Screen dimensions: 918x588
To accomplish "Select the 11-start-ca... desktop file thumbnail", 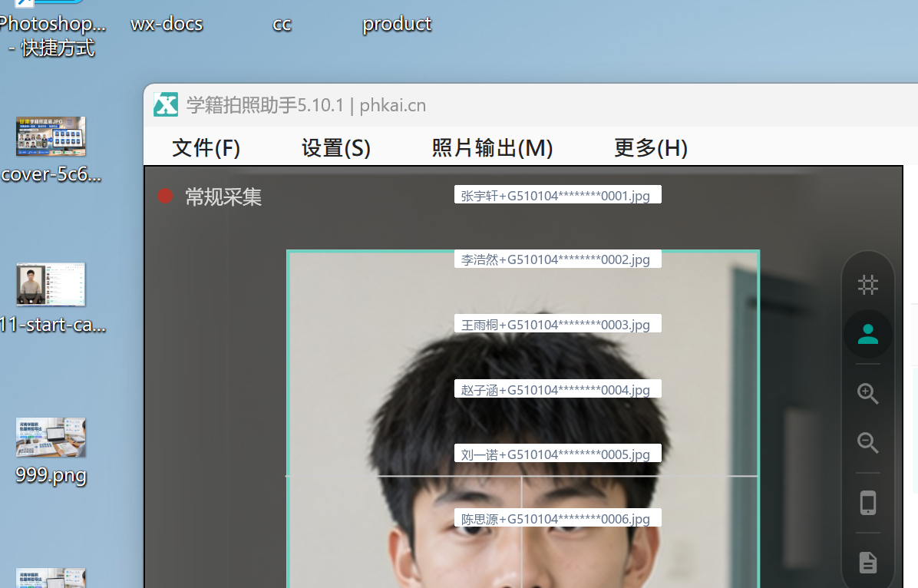I will (51, 284).
